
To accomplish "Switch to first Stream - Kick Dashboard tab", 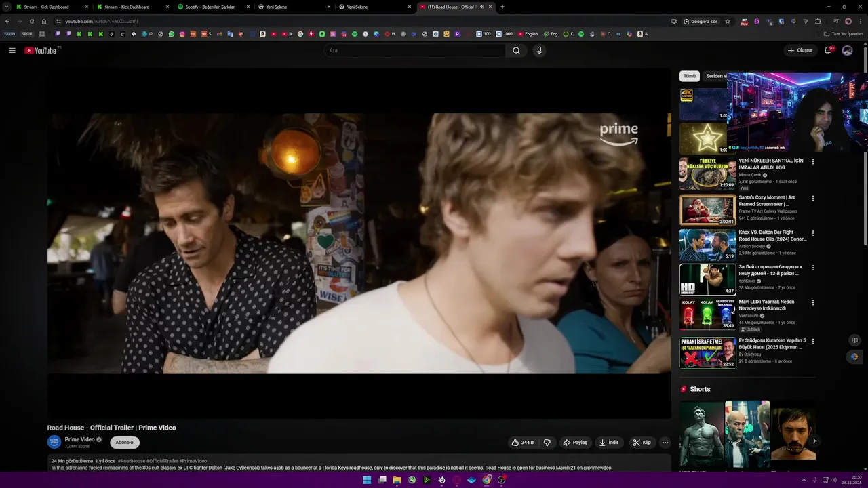I will (x=51, y=7).
